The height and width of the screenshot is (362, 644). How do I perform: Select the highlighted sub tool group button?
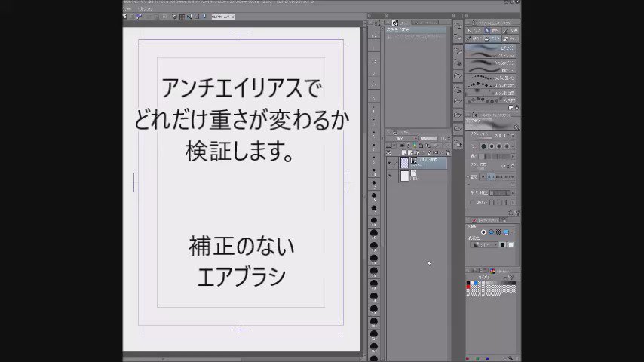[x=492, y=39]
